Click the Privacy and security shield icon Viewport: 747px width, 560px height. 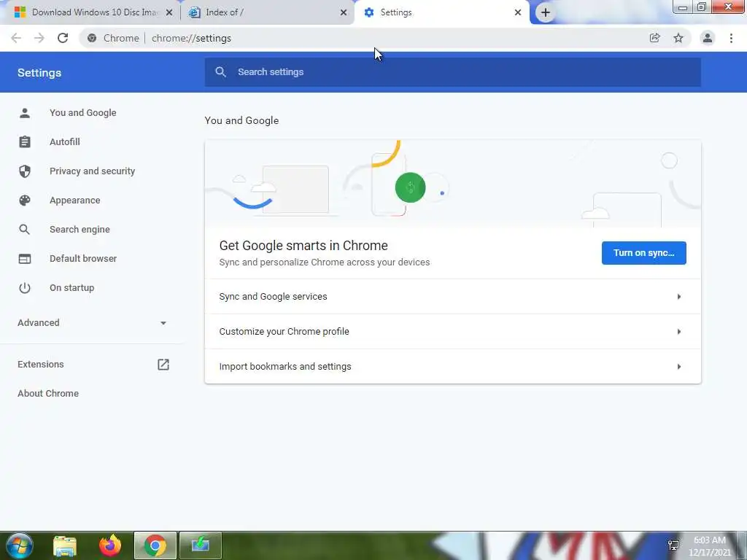pos(25,171)
